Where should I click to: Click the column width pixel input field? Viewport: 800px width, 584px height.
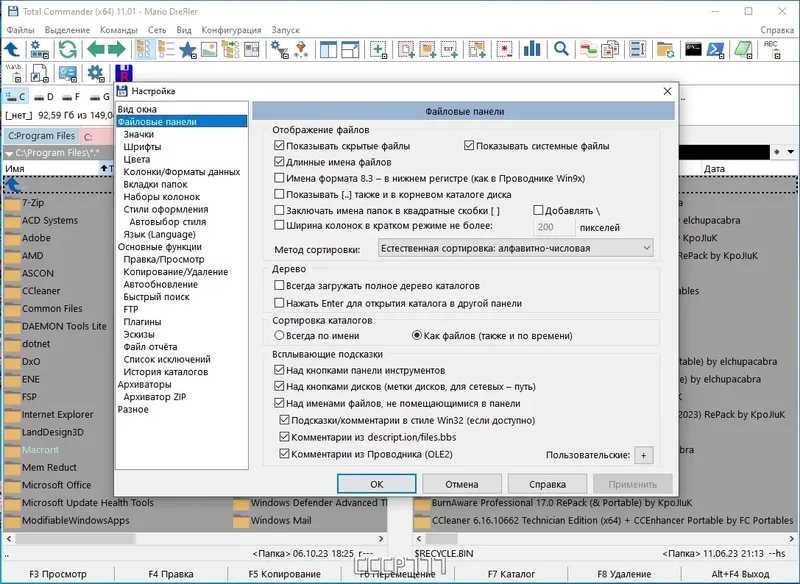click(x=554, y=227)
